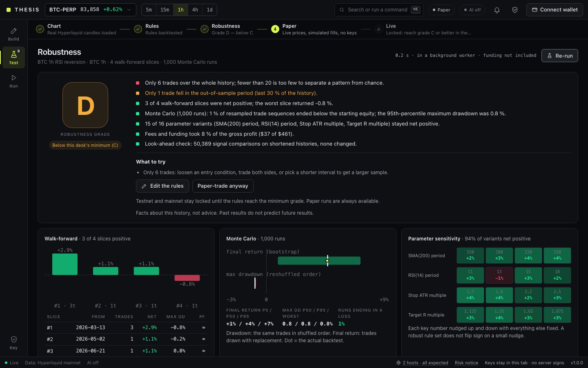
Task: Toggle the Paper mode pill
Action: click(441, 10)
